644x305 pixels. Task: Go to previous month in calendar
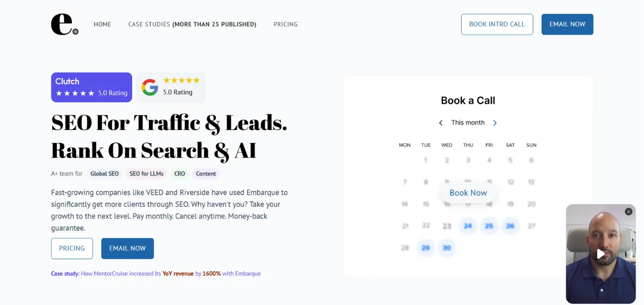(x=441, y=123)
